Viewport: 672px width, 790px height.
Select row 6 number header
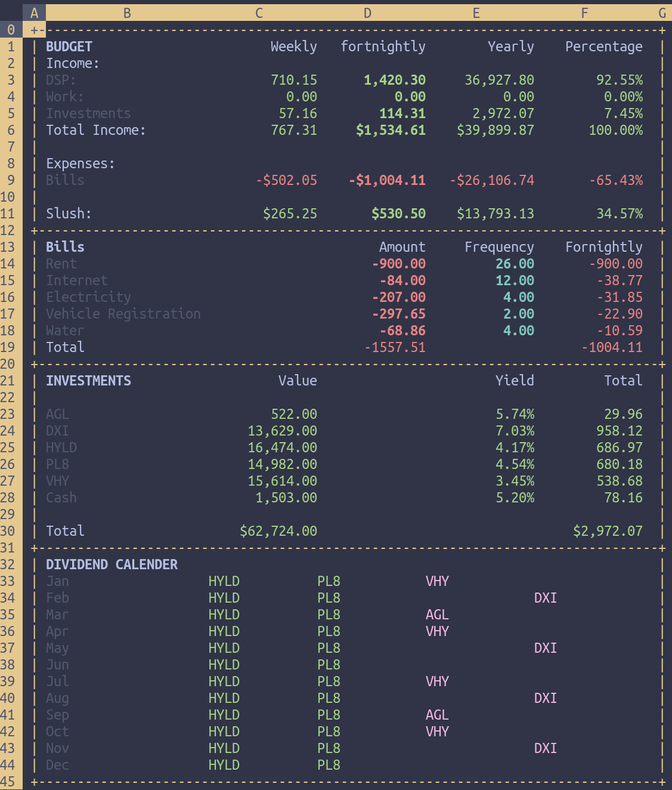click(x=11, y=130)
